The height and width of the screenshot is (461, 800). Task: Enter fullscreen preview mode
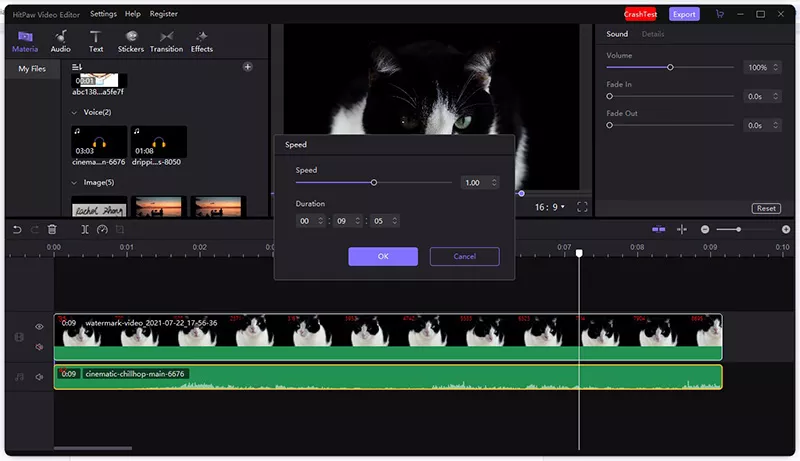click(583, 207)
